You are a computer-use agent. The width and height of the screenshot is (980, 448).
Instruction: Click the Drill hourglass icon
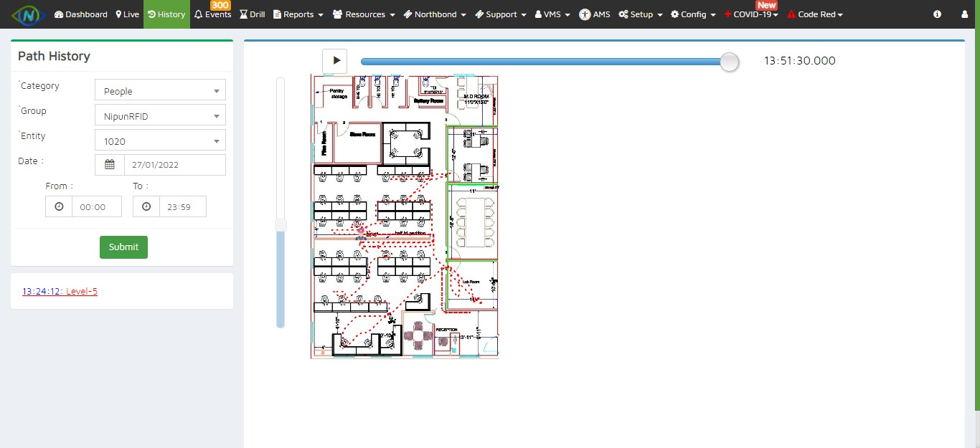pos(243,14)
